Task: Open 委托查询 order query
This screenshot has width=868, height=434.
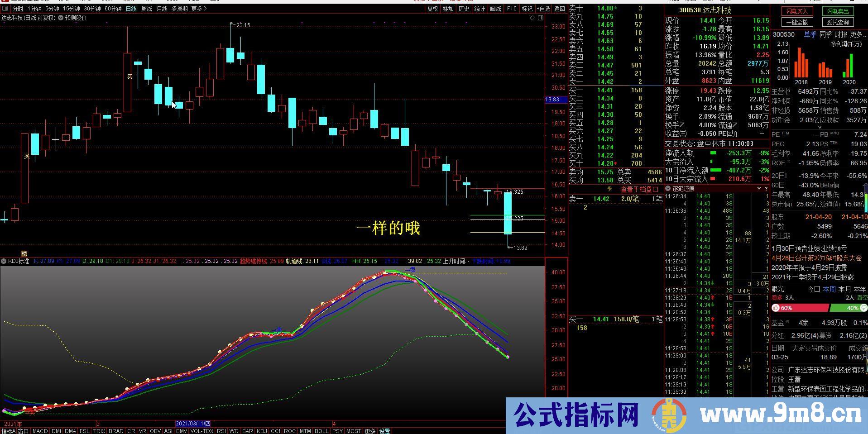Action: pyautogui.click(x=838, y=22)
